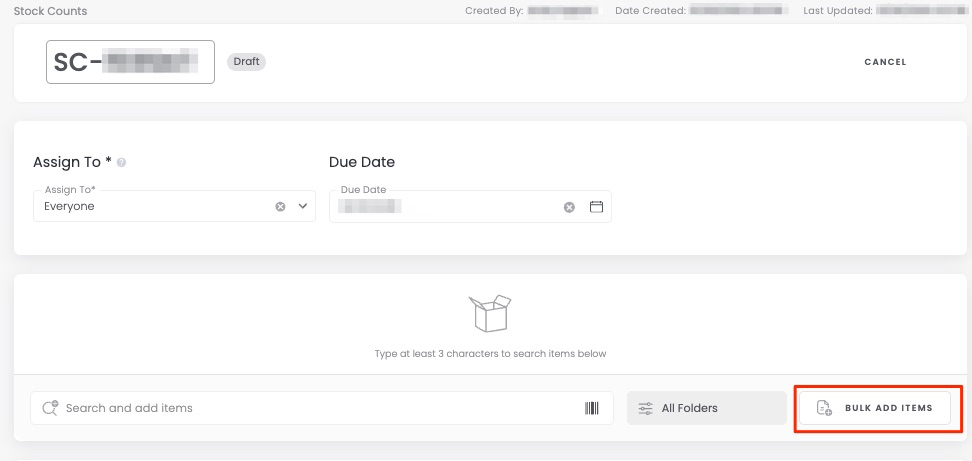Image resolution: width=972 pixels, height=461 pixels.
Task: Click the Stock Counts breadcrumb link
Action: point(50,11)
